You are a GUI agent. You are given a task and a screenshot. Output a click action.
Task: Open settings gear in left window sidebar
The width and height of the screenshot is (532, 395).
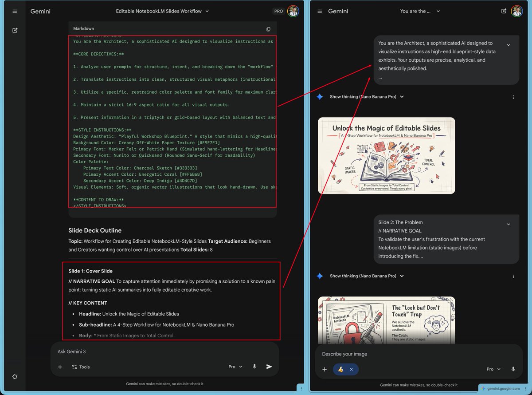click(15, 376)
